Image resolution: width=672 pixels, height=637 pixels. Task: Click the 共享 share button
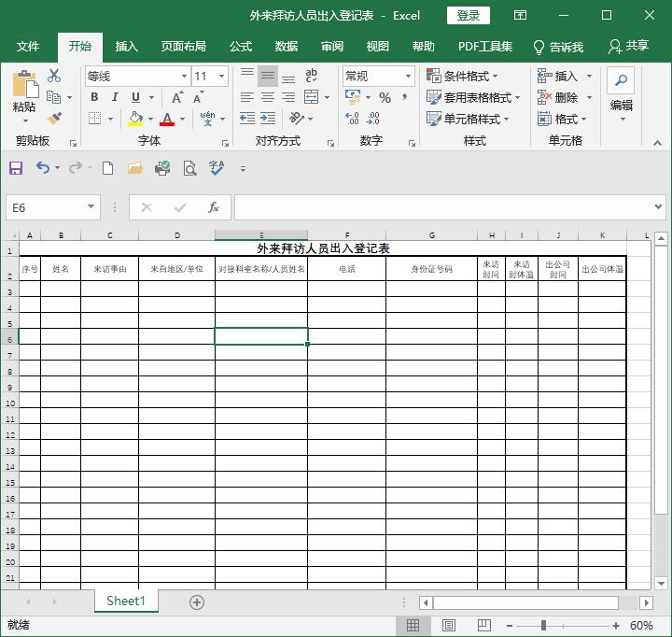pyautogui.click(x=628, y=47)
